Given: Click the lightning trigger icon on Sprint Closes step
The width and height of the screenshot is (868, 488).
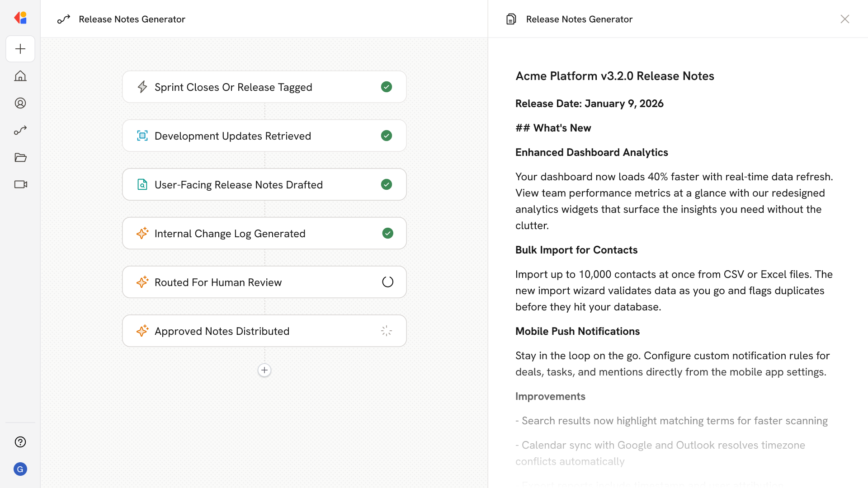Looking at the screenshot, I should (142, 87).
